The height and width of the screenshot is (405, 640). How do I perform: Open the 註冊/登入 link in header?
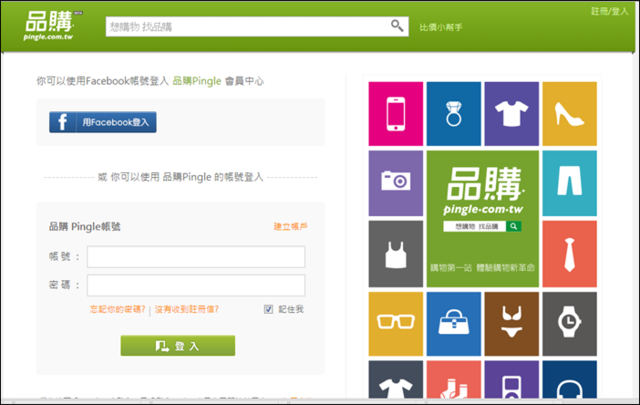pyautogui.click(x=609, y=11)
